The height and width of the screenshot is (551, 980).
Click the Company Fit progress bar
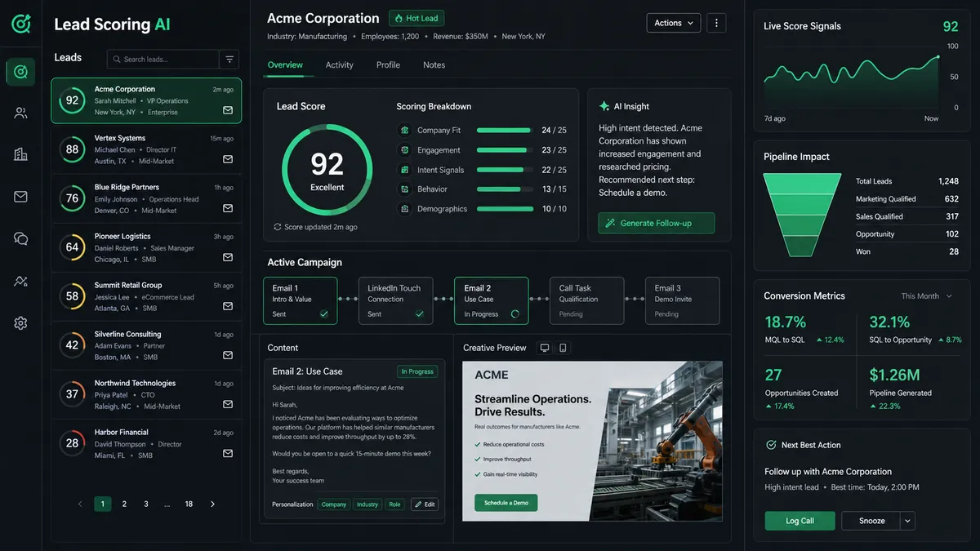click(505, 130)
